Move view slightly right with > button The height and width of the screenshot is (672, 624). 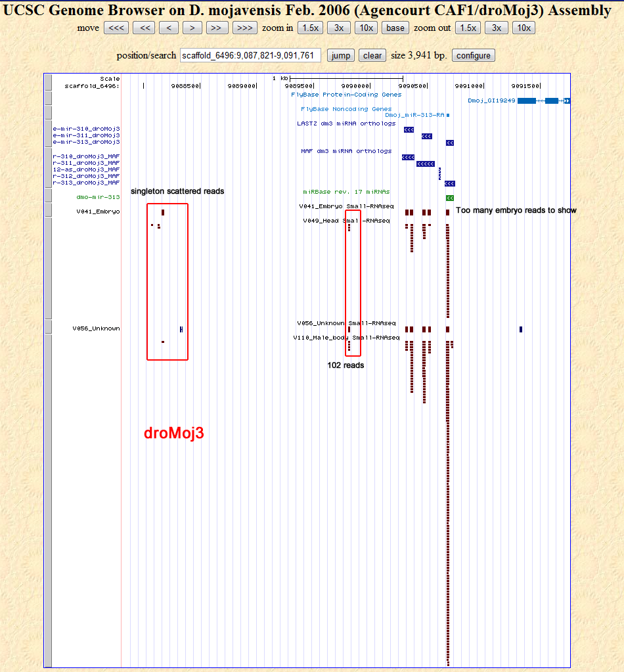[192, 28]
